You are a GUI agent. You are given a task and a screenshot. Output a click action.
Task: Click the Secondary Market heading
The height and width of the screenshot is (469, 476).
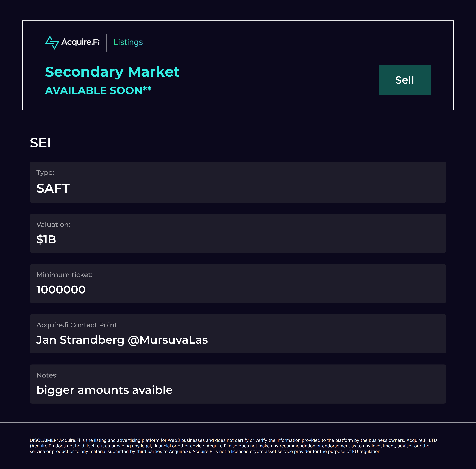point(112,72)
